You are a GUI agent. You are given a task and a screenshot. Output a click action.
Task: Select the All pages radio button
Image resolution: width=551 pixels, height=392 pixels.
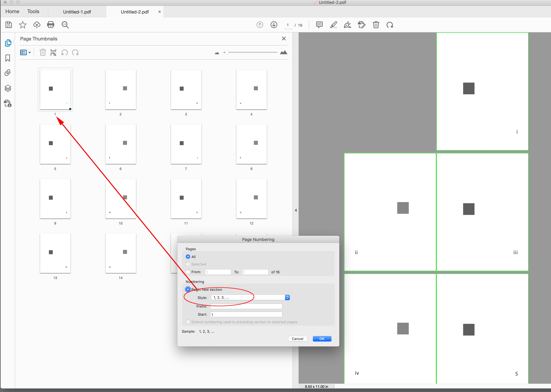coord(188,257)
